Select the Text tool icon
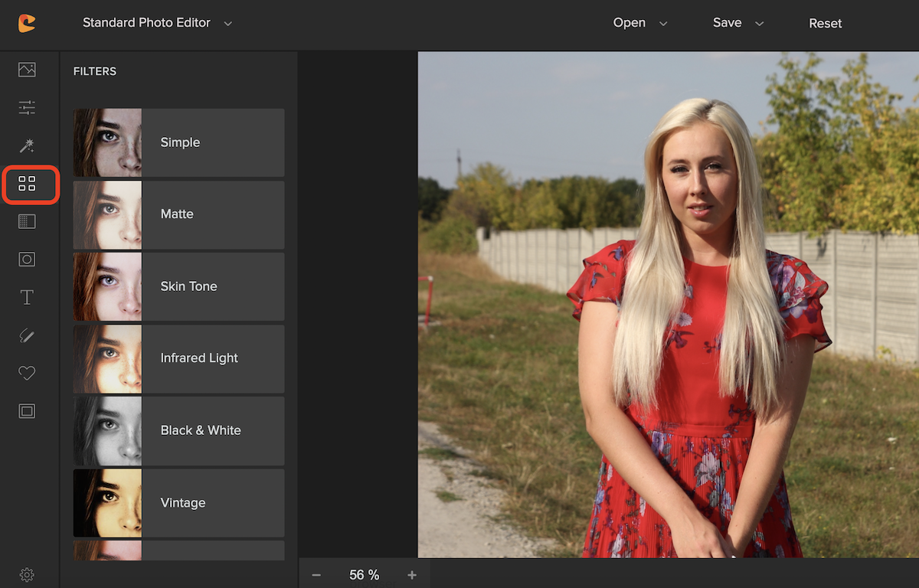The height and width of the screenshot is (588, 919). coord(27,297)
